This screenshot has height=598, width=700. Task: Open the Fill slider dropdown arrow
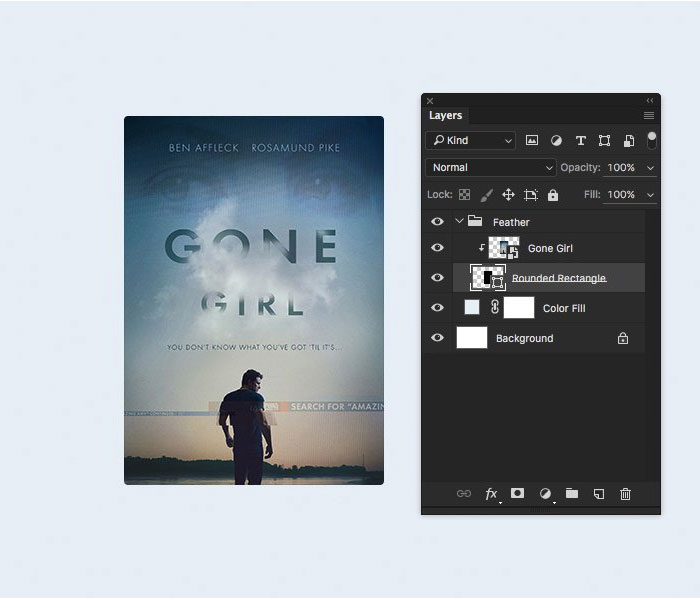click(650, 195)
